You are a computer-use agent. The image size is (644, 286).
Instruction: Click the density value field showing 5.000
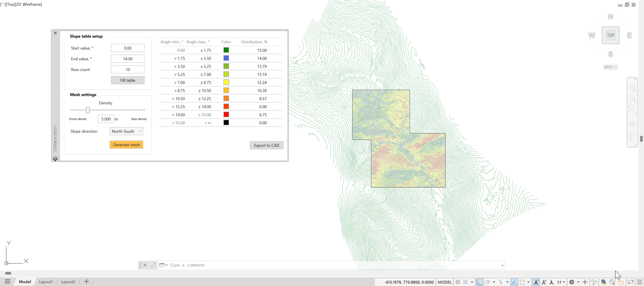(106, 119)
